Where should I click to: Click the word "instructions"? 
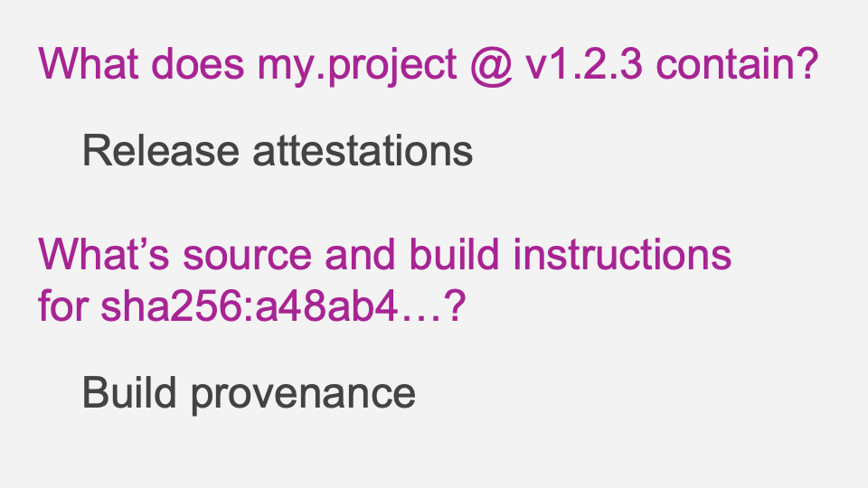pyautogui.click(x=622, y=255)
